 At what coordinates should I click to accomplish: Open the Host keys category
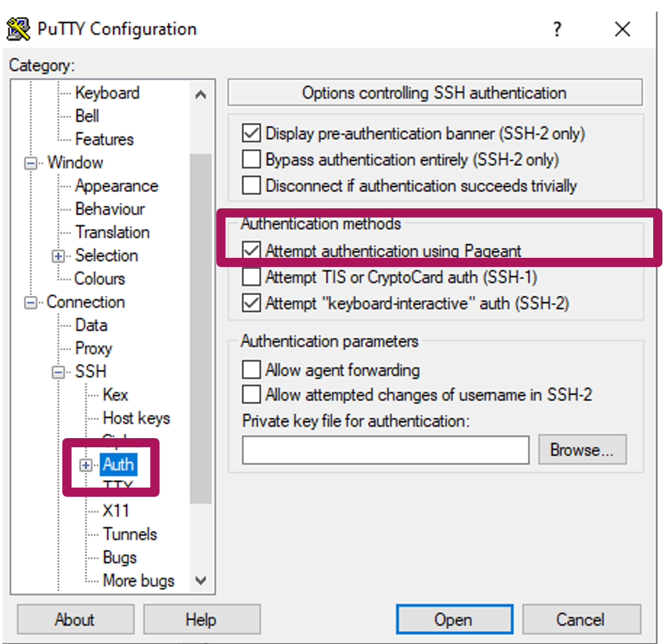[x=136, y=418]
